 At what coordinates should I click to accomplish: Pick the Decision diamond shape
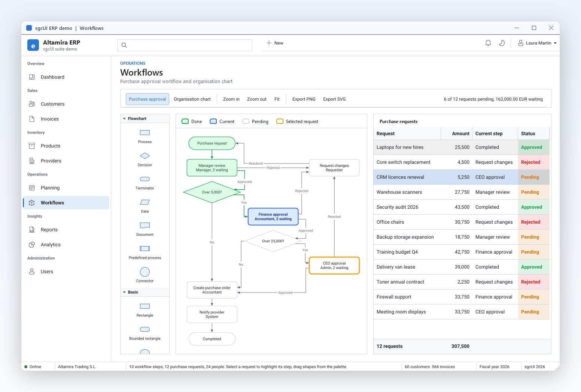coord(145,156)
